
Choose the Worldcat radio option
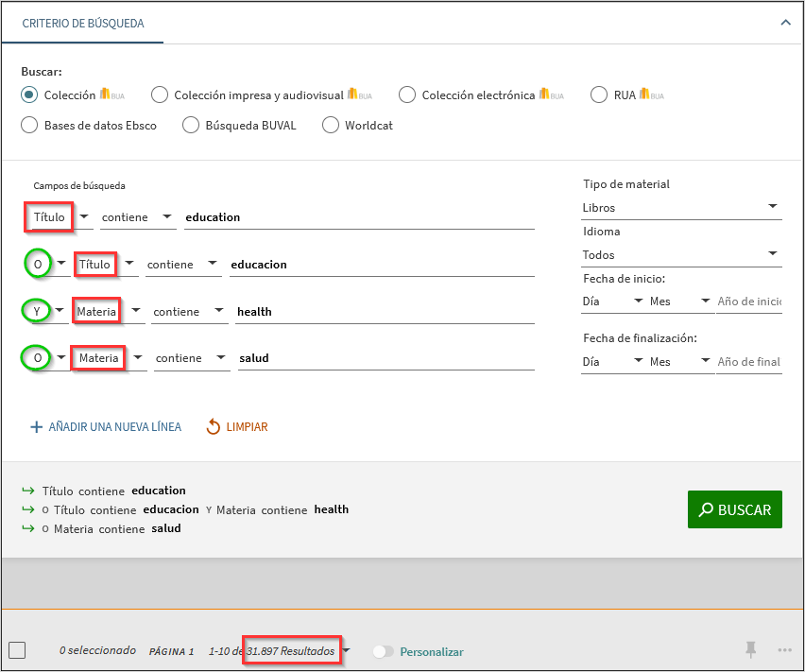[331, 125]
